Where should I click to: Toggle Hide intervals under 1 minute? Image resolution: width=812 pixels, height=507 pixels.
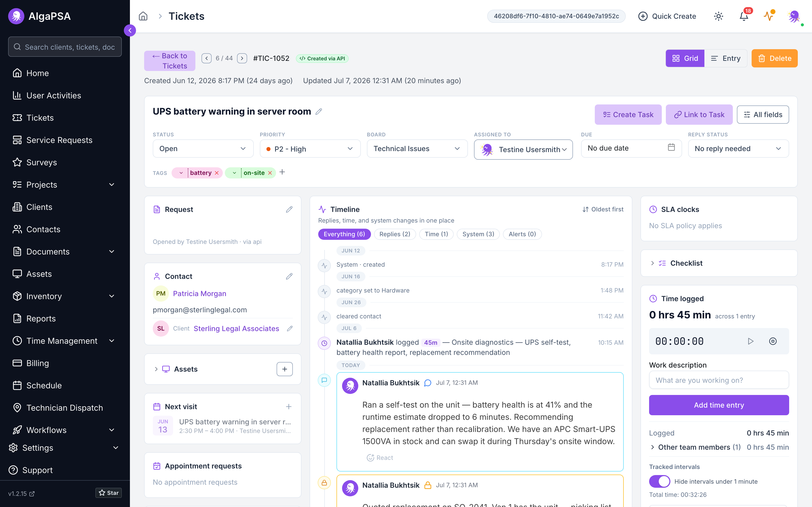pos(659,481)
